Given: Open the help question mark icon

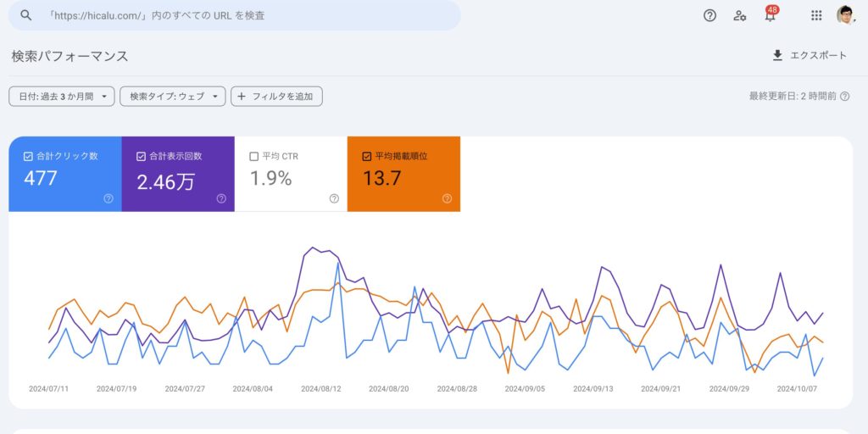Looking at the screenshot, I should coord(710,15).
